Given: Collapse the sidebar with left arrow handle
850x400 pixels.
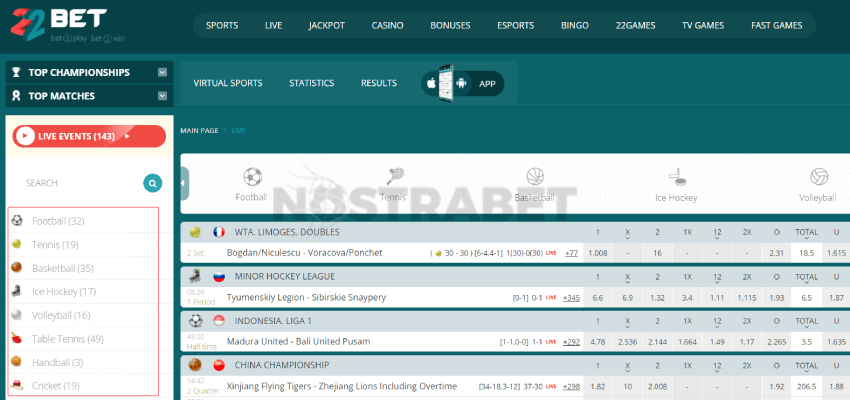Looking at the screenshot, I should 184,183.
